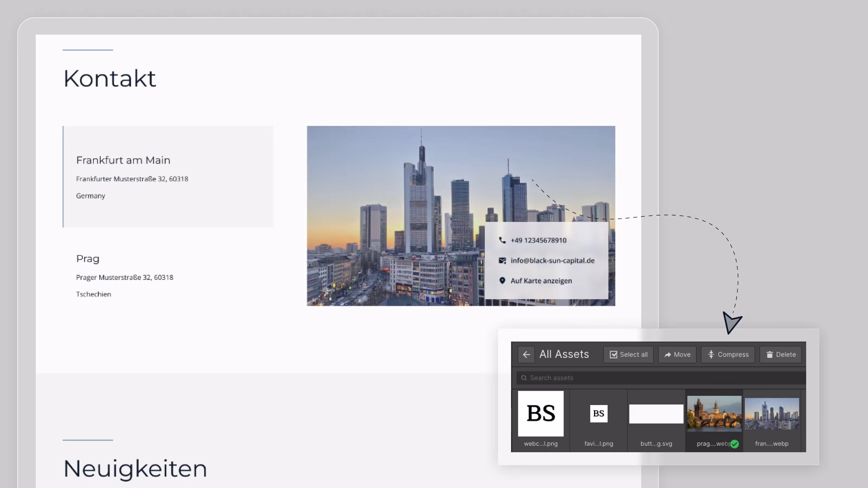Select the butt...g.svg asset thumbnail
The width and height of the screenshot is (868, 488).
tap(656, 414)
